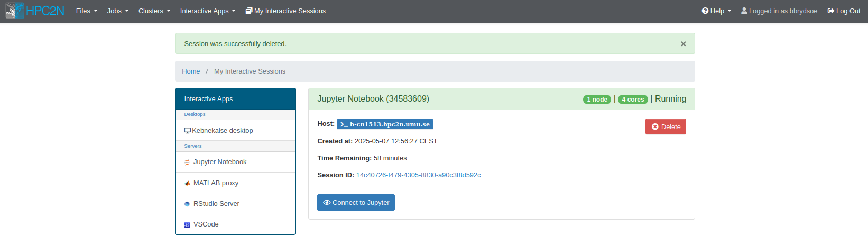Go to My Interactive Sessions in navbar

tap(285, 11)
